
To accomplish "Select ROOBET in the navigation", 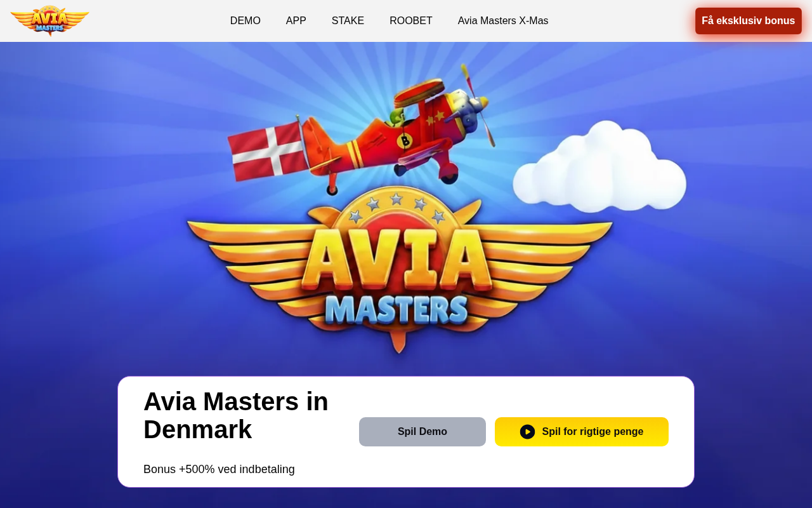I will click(411, 21).
